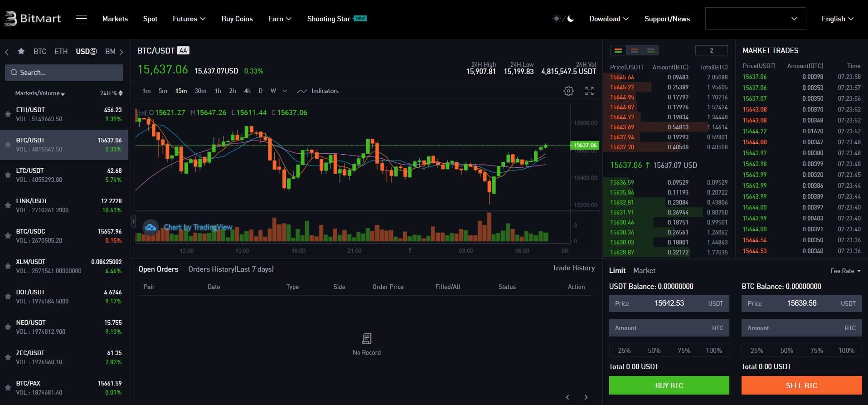Image resolution: width=868 pixels, height=405 pixels.
Task: Change order book decimal precision 2
Action: [711, 50]
